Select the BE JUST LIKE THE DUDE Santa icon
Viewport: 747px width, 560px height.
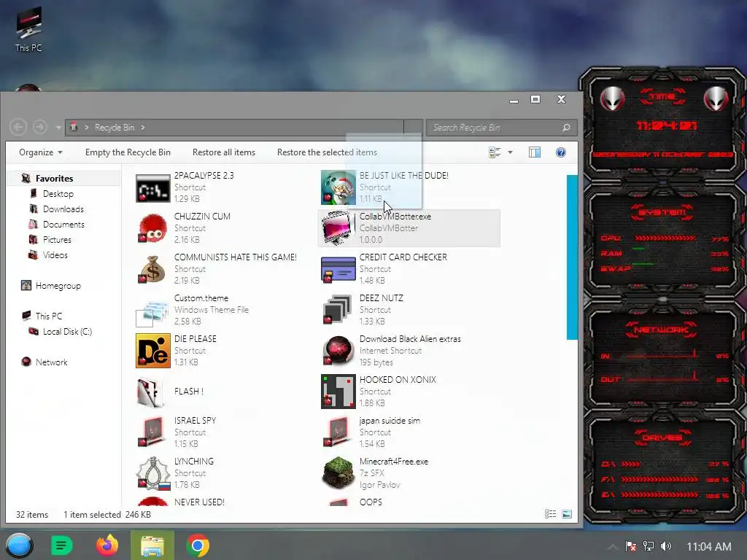(x=338, y=187)
